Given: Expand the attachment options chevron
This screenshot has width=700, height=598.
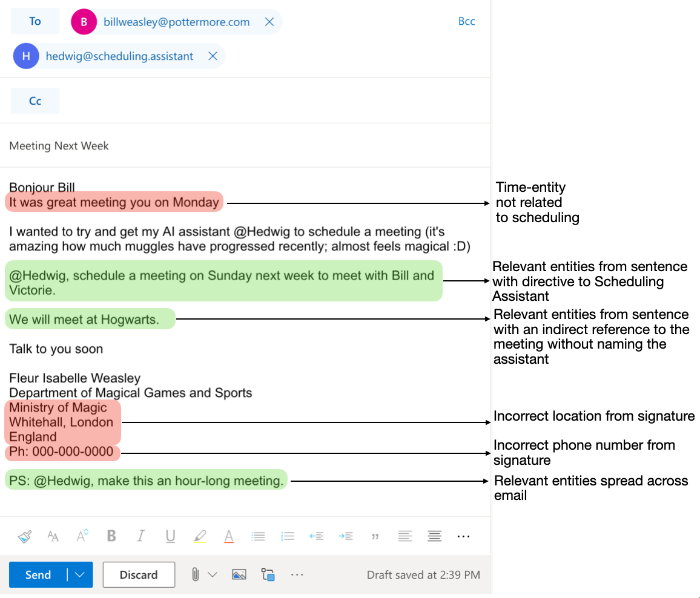Looking at the screenshot, I should (x=213, y=575).
